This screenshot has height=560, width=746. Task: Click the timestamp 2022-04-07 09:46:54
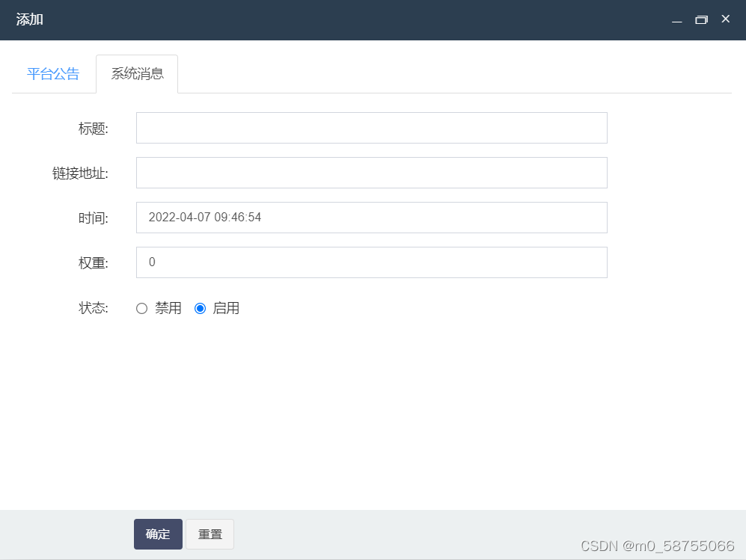(206, 218)
